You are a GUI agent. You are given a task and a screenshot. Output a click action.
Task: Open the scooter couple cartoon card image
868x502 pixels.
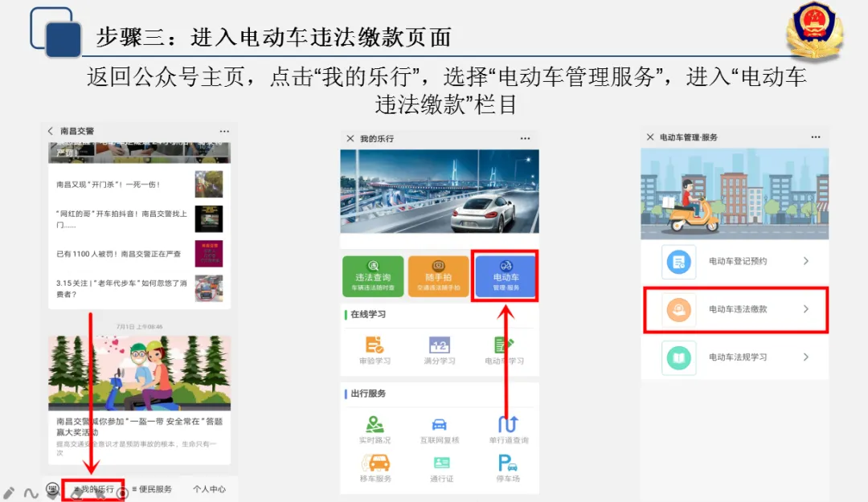[x=140, y=373]
